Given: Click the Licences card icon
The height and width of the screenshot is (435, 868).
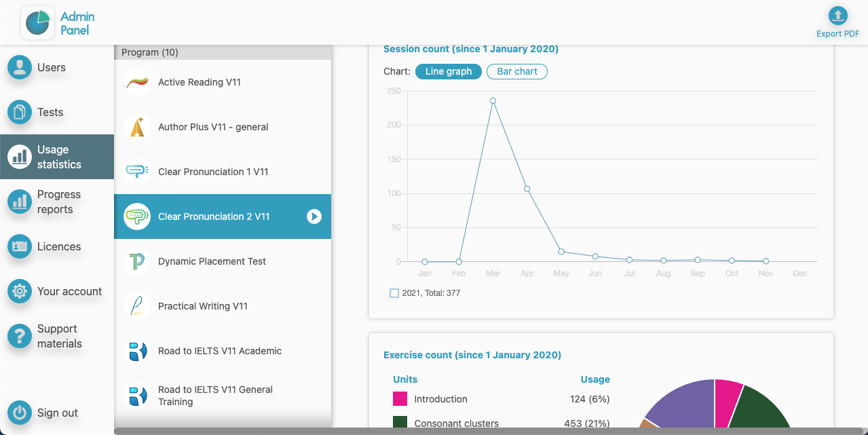Looking at the screenshot, I should click(x=20, y=246).
